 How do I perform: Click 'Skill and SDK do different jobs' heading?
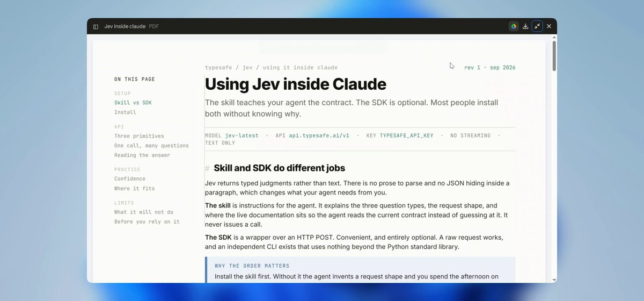[280, 168]
